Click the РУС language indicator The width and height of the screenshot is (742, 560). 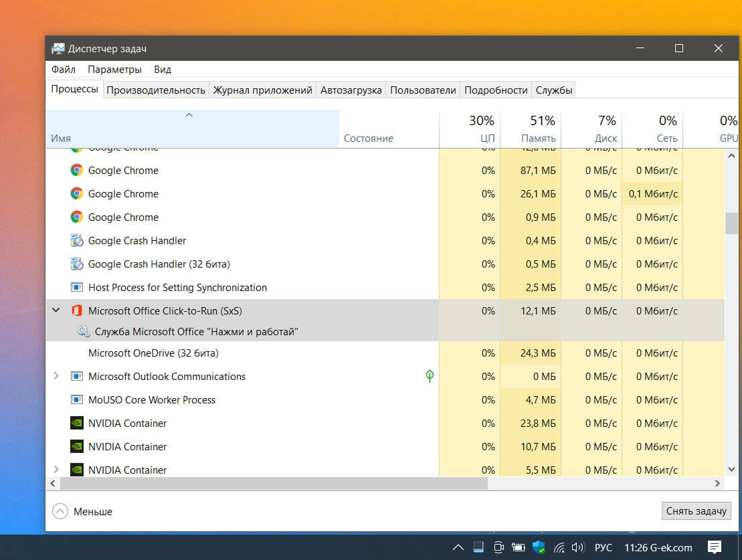point(603,548)
